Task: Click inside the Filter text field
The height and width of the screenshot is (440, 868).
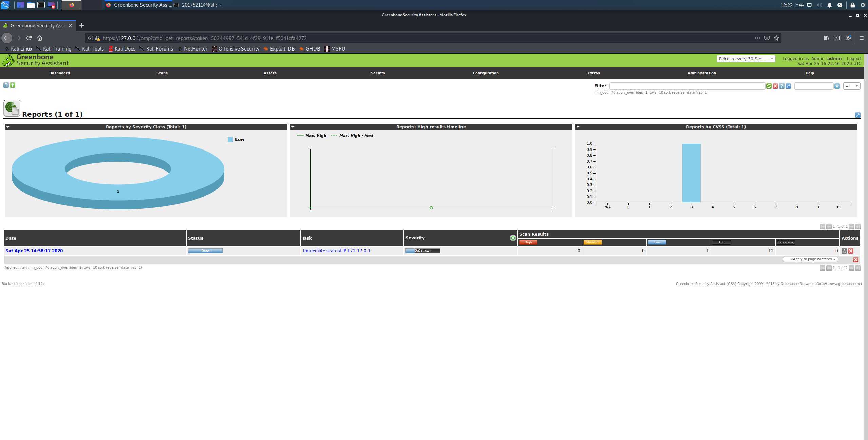Action: click(687, 86)
